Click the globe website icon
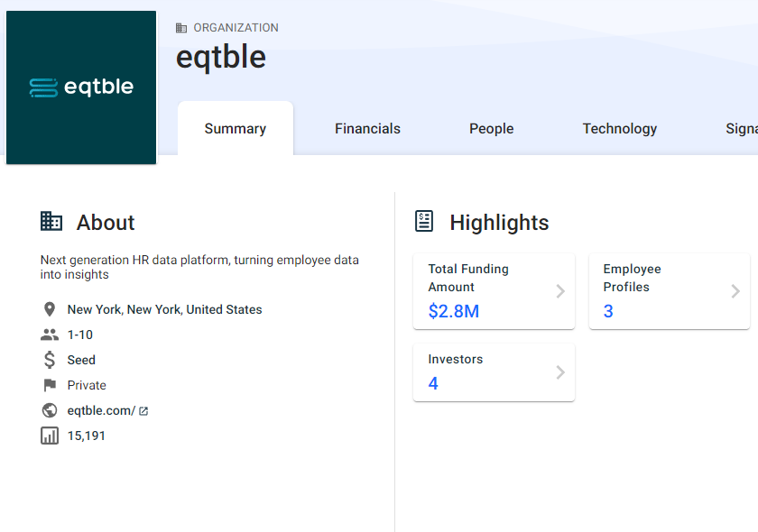Screen dimensions: 758x532 pos(50,410)
